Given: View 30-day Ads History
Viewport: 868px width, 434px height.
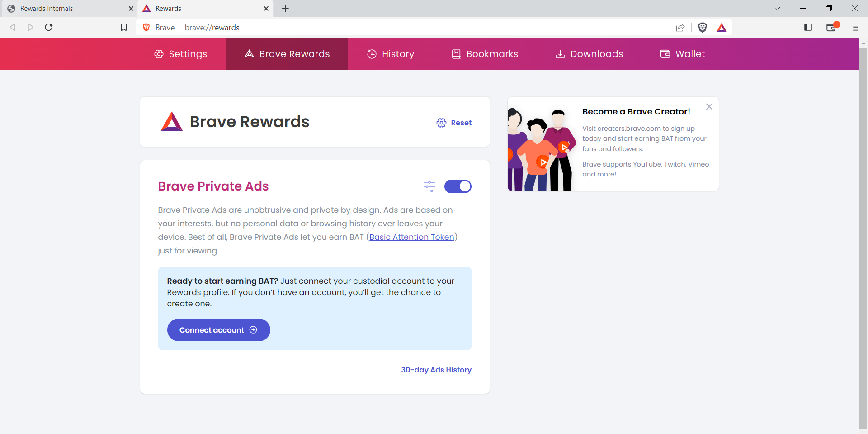Looking at the screenshot, I should point(436,370).
